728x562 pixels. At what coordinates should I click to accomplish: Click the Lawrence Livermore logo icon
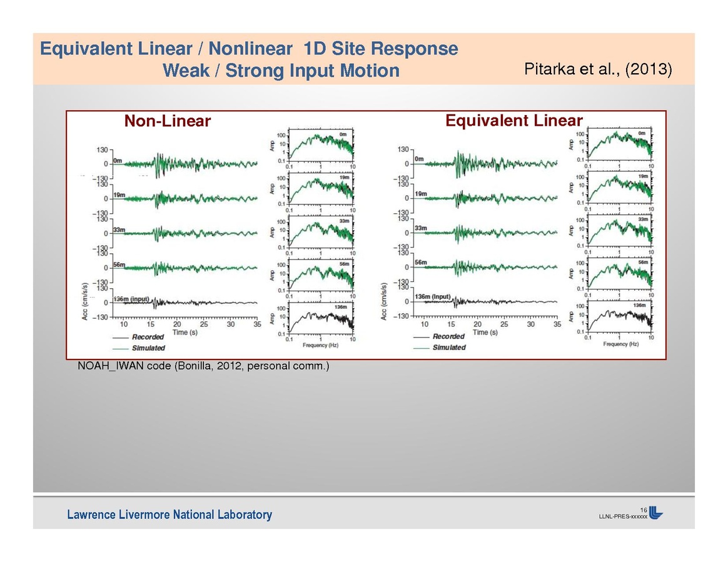pyautogui.click(x=655, y=512)
